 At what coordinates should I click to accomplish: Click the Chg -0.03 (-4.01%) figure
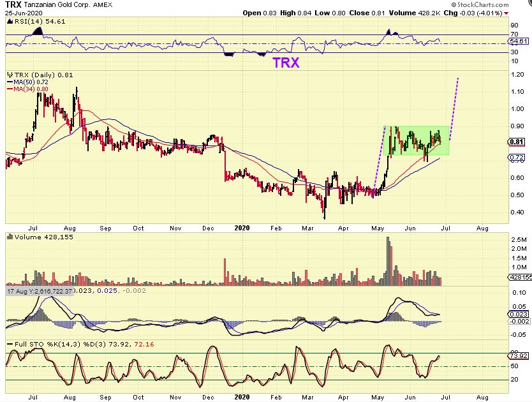(x=473, y=13)
